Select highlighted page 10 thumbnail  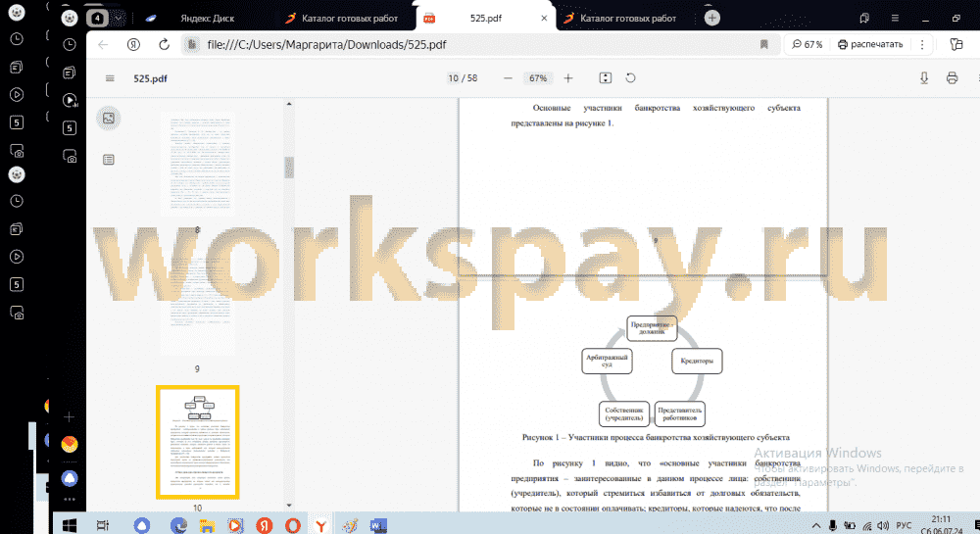click(198, 442)
